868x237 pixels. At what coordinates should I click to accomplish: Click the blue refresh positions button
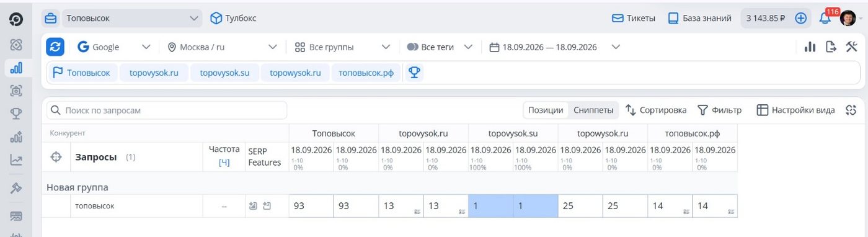tap(56, 47)
